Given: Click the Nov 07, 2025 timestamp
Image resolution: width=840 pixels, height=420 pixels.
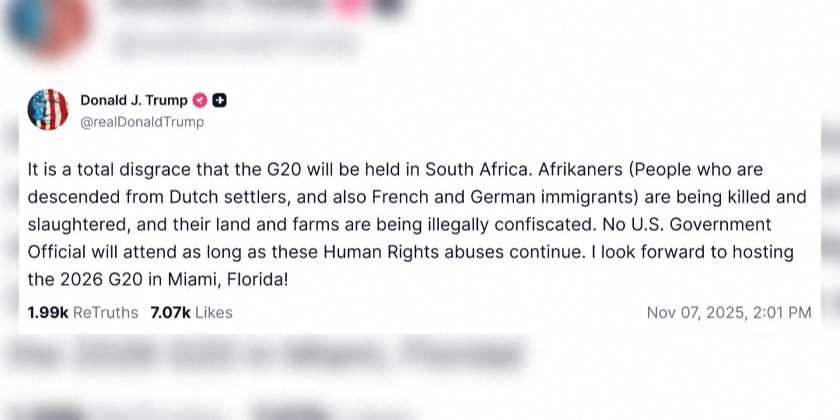Looking at the screenshot, I should tap(728, 312).
